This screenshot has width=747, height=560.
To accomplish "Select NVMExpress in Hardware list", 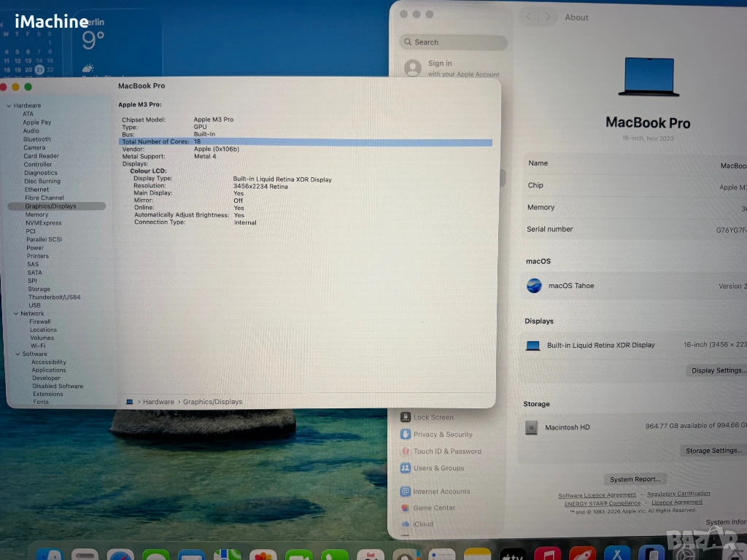I will click(43, 223).
